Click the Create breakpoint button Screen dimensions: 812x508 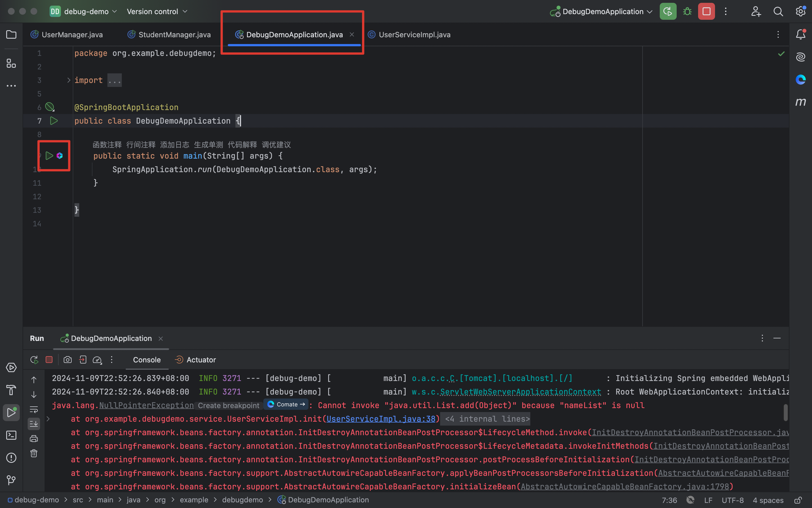click(228, 406)
